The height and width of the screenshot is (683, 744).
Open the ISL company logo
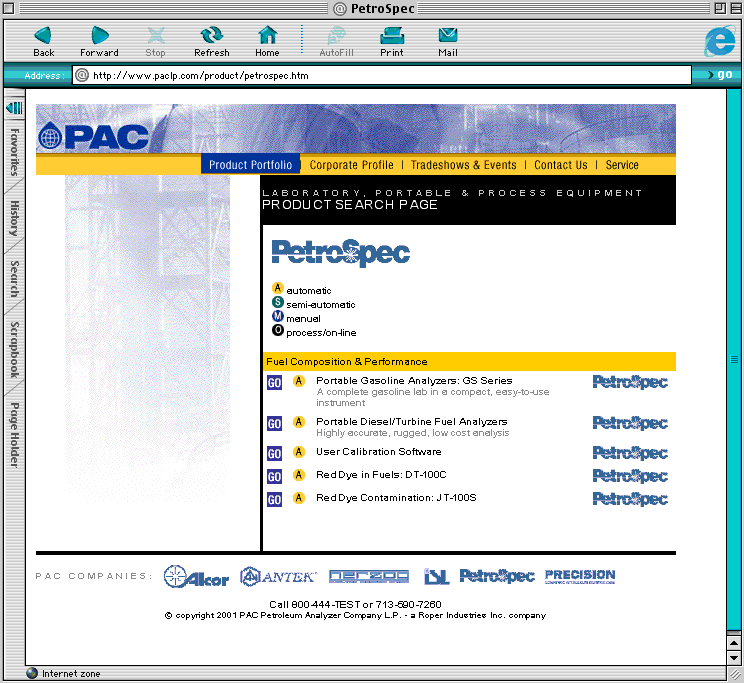[x=436, y=577]
